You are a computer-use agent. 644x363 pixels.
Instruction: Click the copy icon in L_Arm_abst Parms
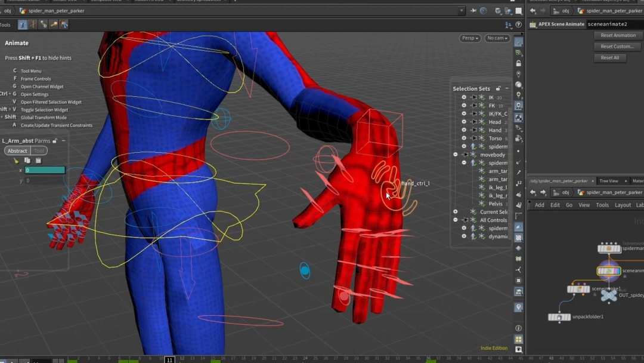(27, 161)
